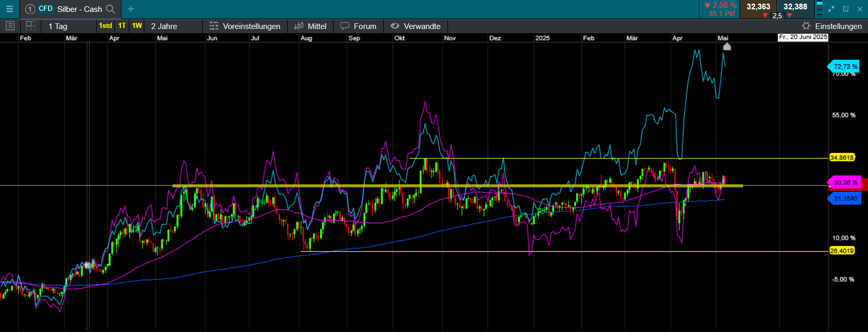Click the blue 31,1540 moving average label
The width and height of the screenshot is (868, 332).
844,198
